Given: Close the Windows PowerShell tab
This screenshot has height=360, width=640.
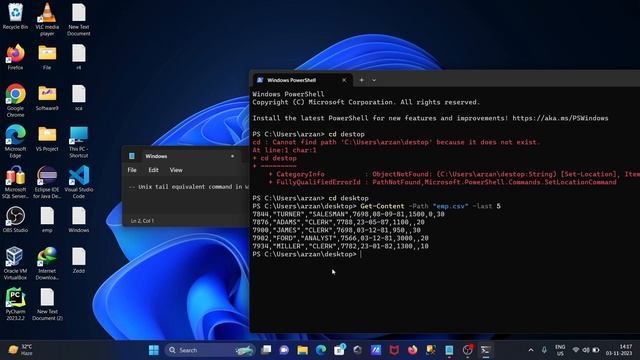Looking at the screenshot, I should [344, 80].
